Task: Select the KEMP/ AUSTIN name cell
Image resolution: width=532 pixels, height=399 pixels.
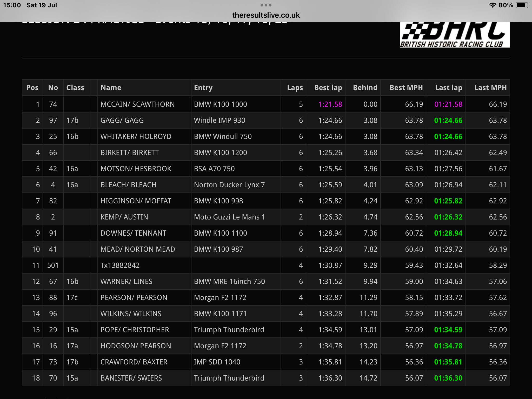Action: pos(144,217)
